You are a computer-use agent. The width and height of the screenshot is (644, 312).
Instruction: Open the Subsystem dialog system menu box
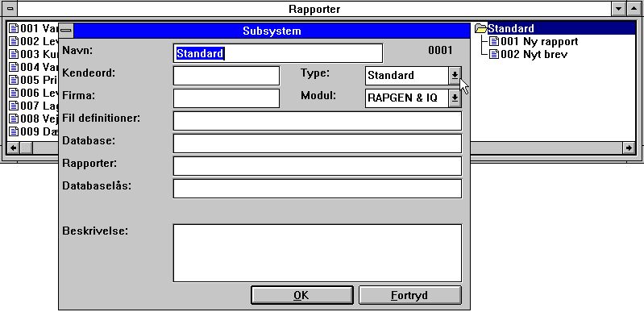(67, 31)
